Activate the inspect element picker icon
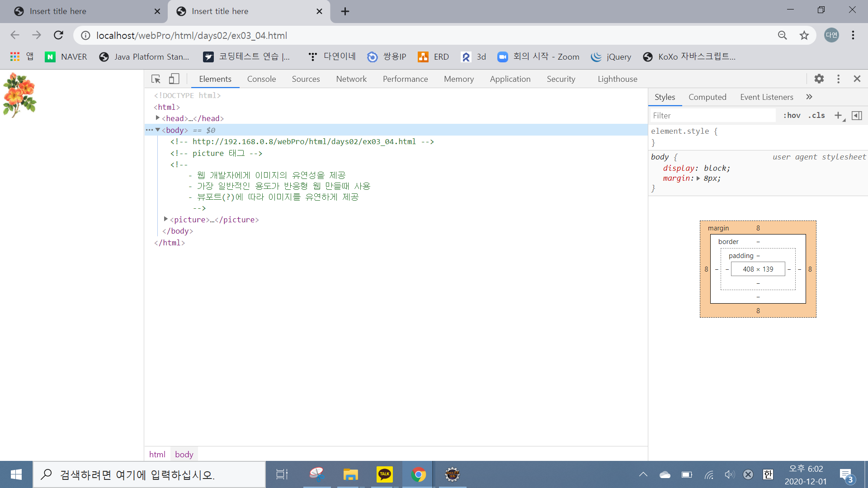Screen dimensions: 868x488 [x=156, y=79]
